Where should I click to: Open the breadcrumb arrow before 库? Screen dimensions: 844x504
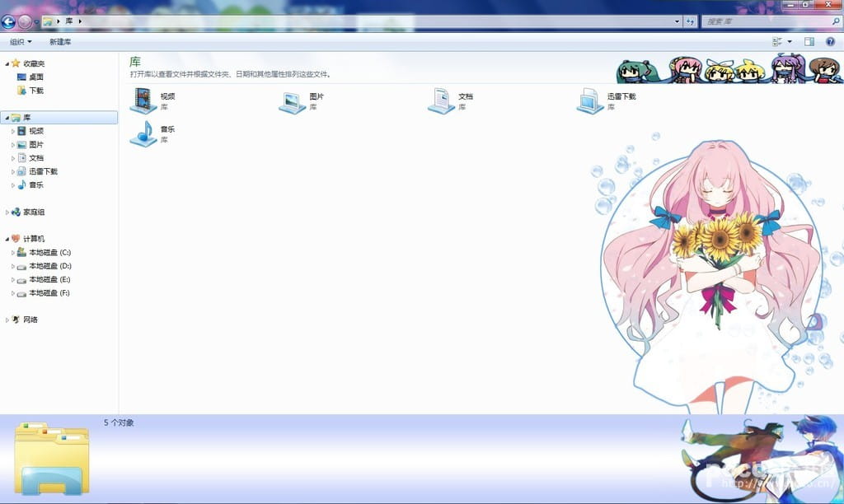(x=59, y=21)
